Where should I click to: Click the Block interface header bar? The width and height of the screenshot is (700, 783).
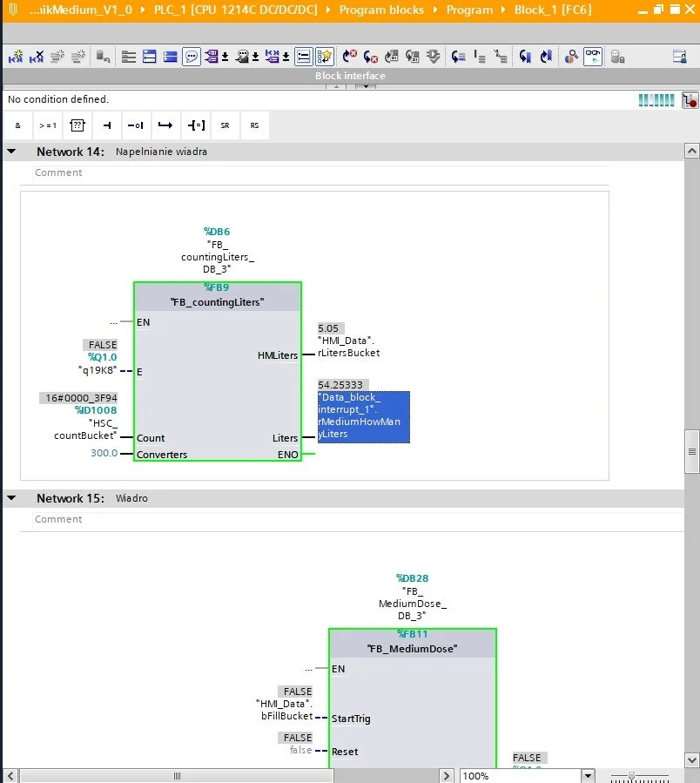tap(350, 76)
